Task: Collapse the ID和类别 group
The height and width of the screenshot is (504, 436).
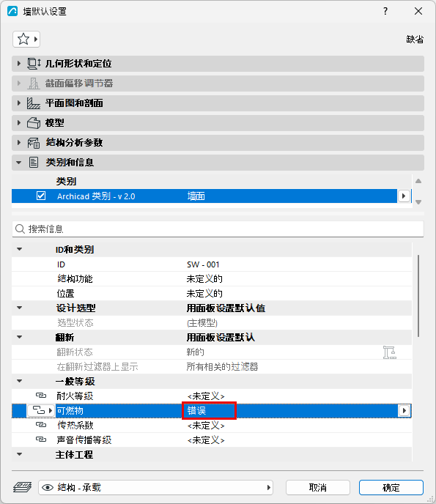Action: pyautogui.click(x=19, y=249)
